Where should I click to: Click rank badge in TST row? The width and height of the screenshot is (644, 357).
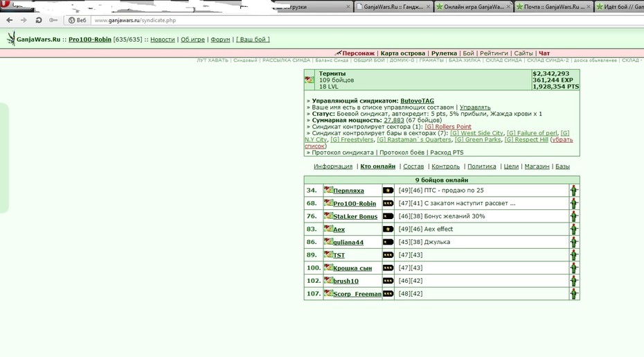388,255
